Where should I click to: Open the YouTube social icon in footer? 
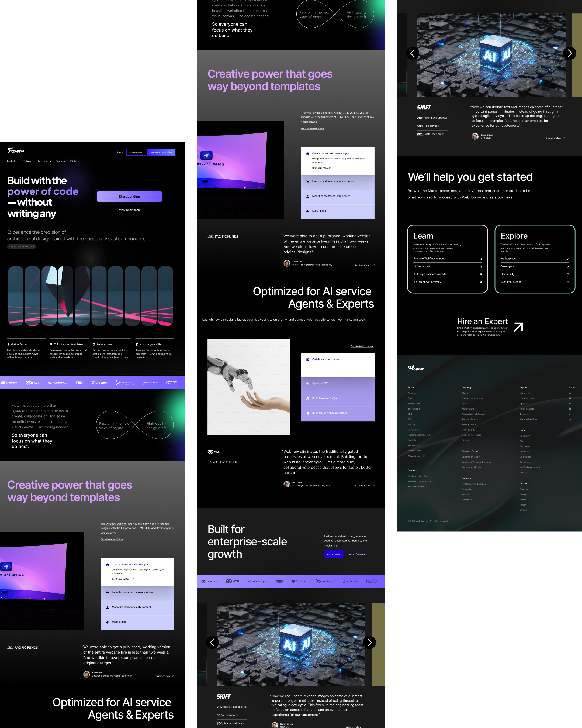tap(570, 398)
